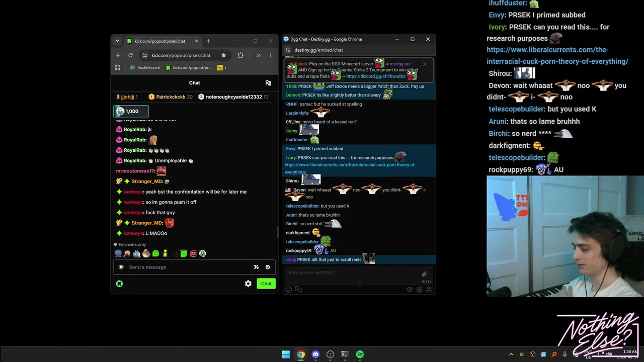Open the apps grid in the bookmarks bar

pos(117,67)
